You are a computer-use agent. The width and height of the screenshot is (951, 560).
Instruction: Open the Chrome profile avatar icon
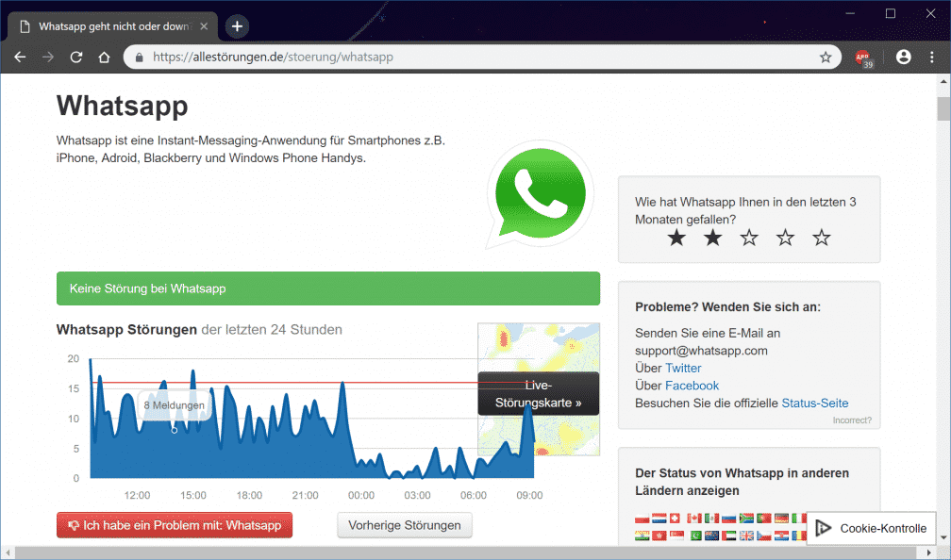pos(903,58)
